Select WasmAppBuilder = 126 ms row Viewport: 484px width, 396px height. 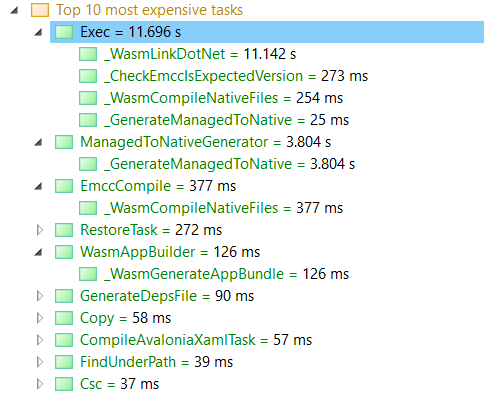click(x=170, y=252)
